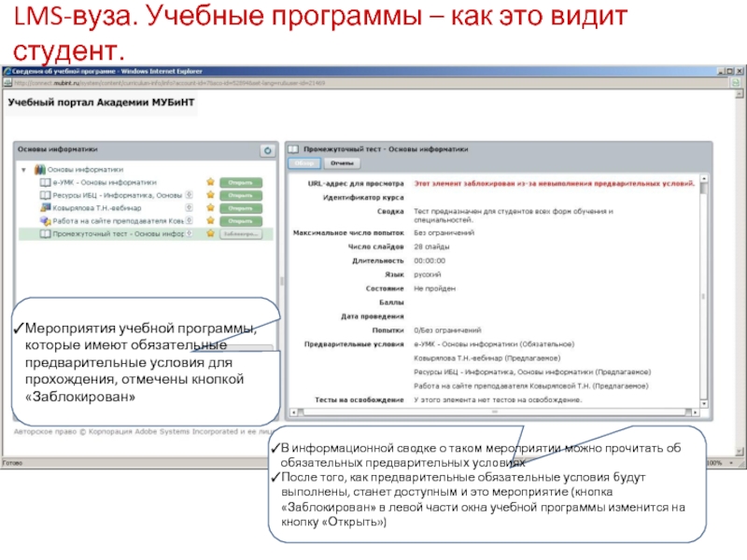Click small info icon on Ковырялова вебинар row
The image size is (747, 560).
(x=190, y=207)
